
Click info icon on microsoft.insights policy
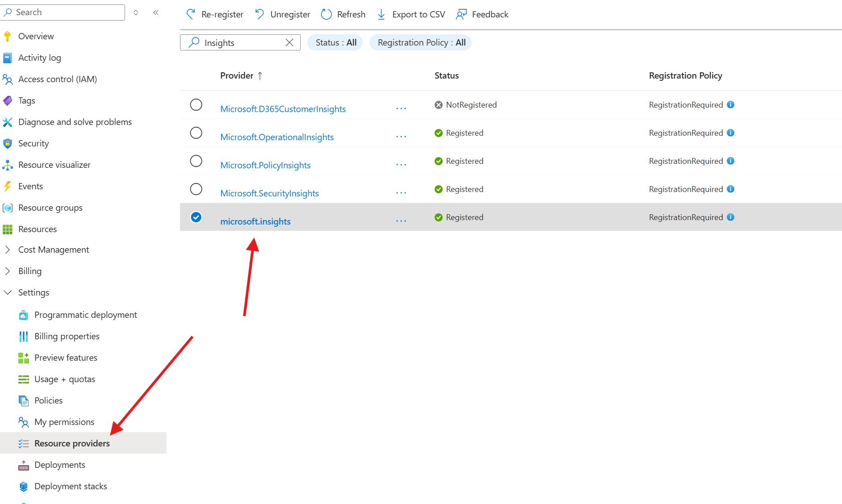pos(731,217)
